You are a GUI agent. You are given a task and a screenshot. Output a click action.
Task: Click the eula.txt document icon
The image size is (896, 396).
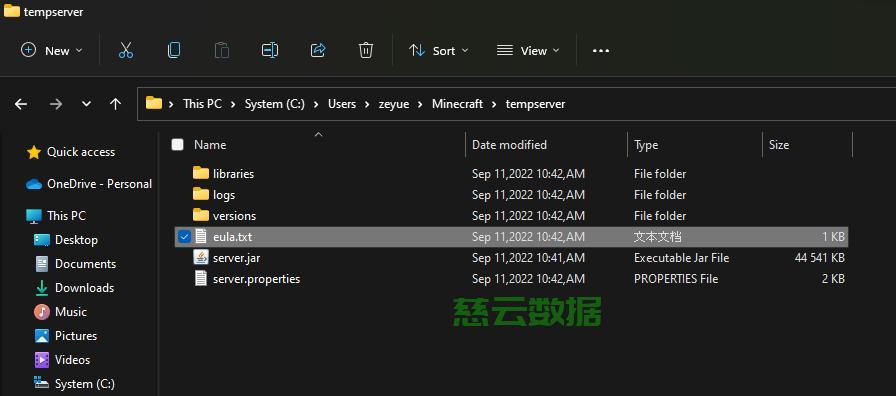coord(201,236)
